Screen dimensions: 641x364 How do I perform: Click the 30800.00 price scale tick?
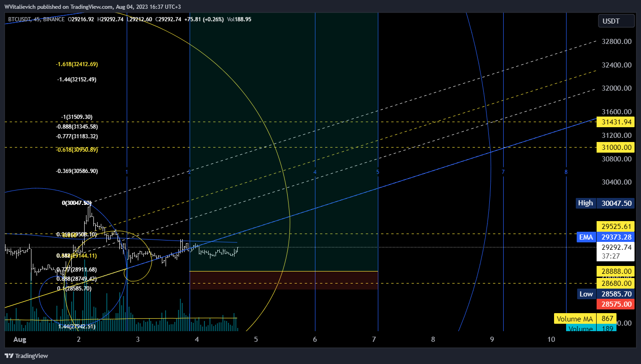[616, 159]
